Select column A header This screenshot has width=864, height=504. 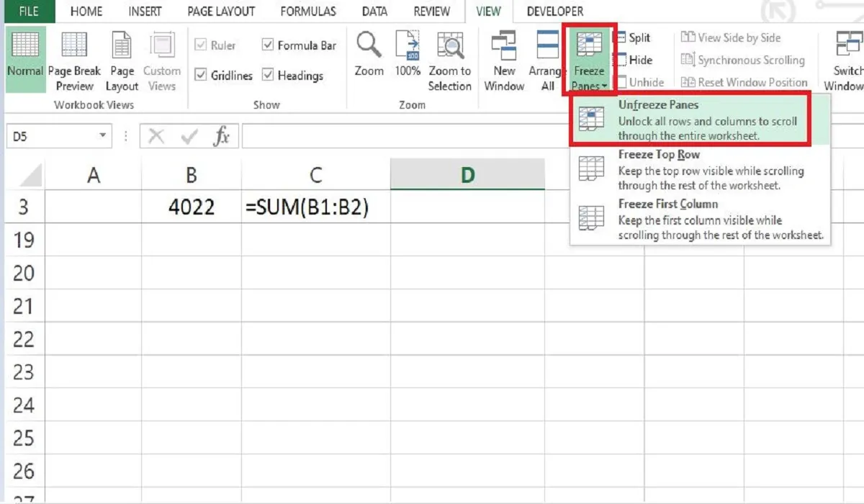click(x=94, y=175)
